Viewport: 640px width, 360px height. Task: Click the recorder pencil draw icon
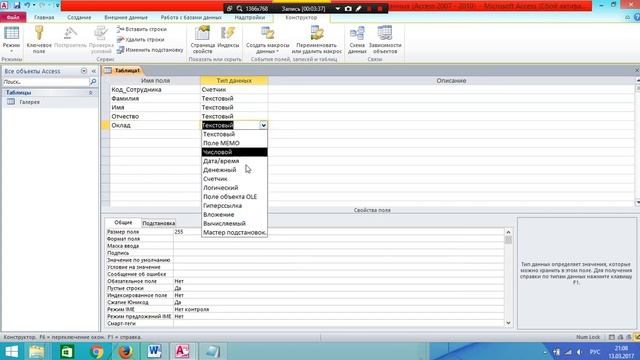358,8
